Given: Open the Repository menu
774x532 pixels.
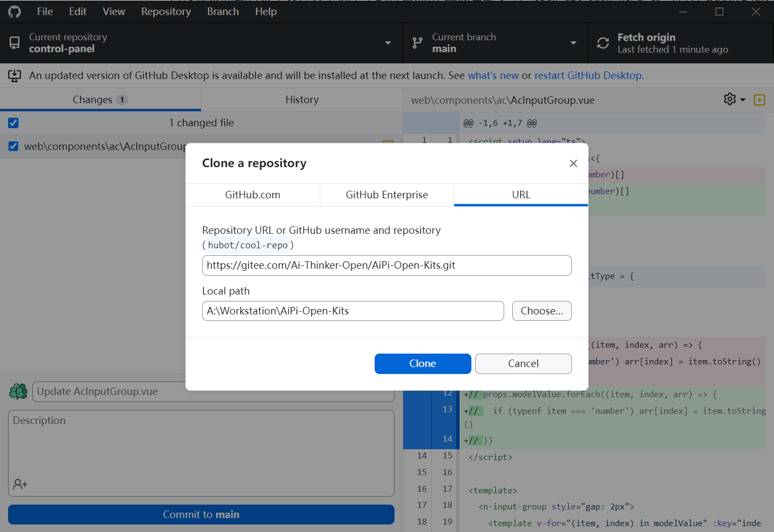Looking at the screenshot, I should (166, 11).
